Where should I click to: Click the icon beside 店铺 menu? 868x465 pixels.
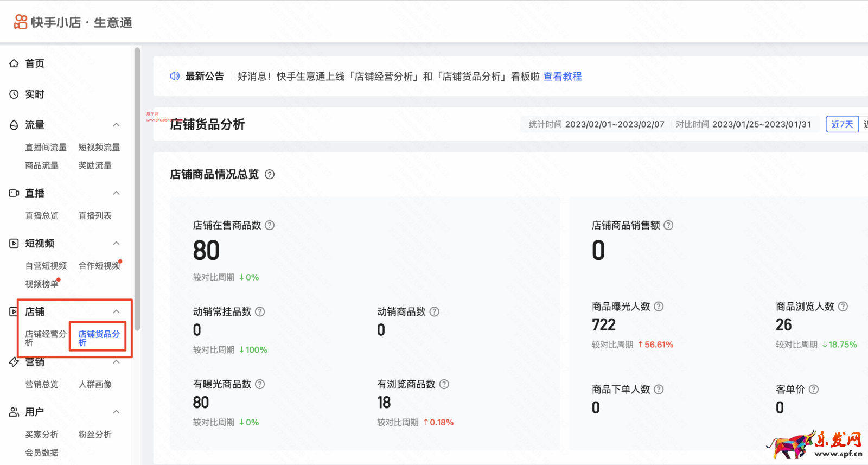click(14, 311)
